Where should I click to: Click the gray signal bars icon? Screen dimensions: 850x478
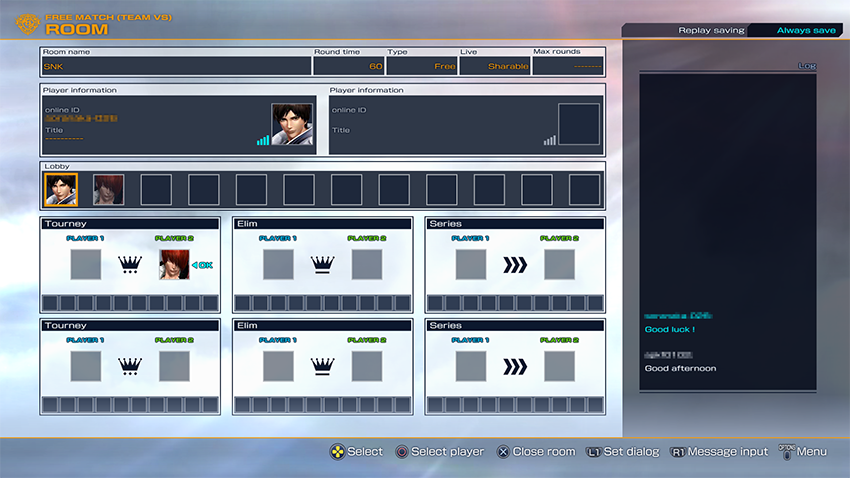[x=550, y=140]
